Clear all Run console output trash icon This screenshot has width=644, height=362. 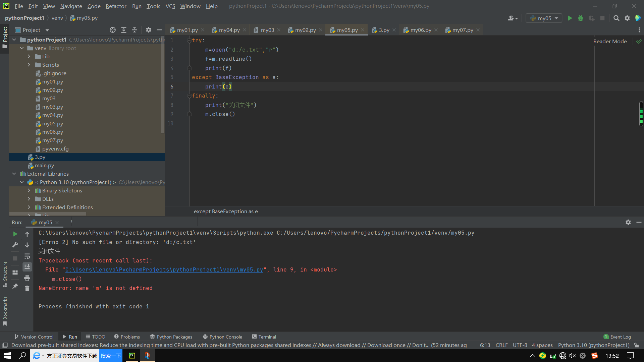point(27,288)
